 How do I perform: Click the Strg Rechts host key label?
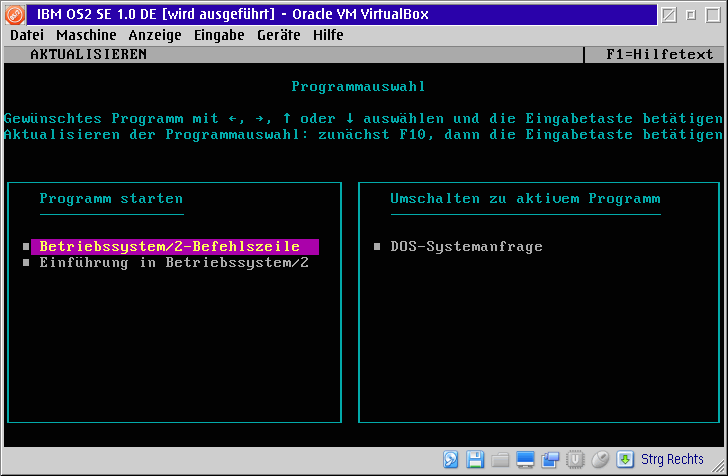coord(672,459)
